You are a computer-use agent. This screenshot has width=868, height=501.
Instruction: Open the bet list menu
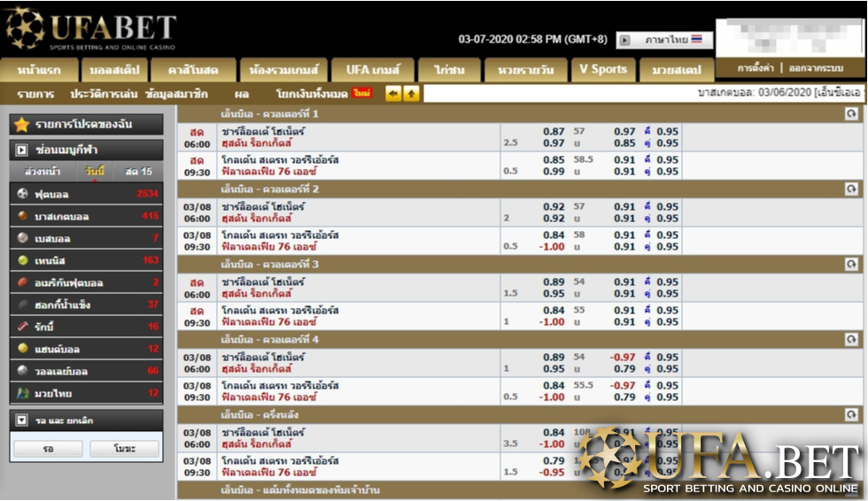point(35,94)
